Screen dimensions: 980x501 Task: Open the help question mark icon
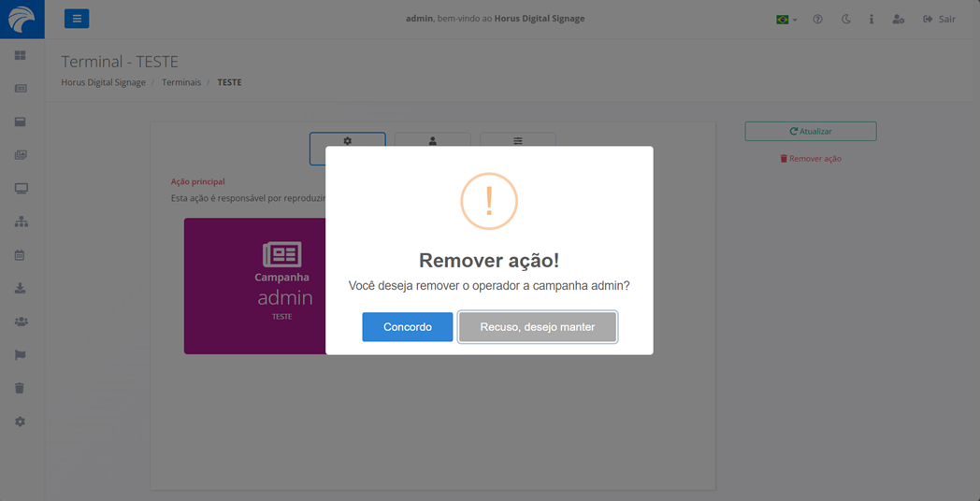tap(817, 20)
